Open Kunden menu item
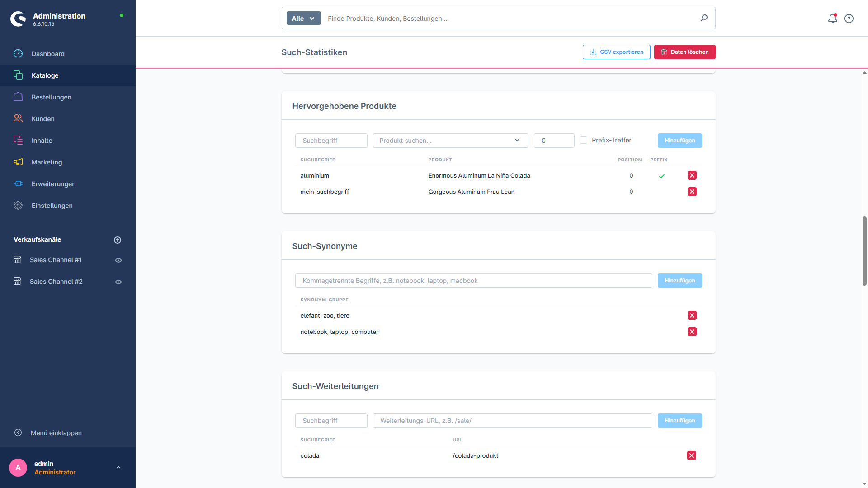The width and height of the screenshot is (868, 488). [68, 119]
